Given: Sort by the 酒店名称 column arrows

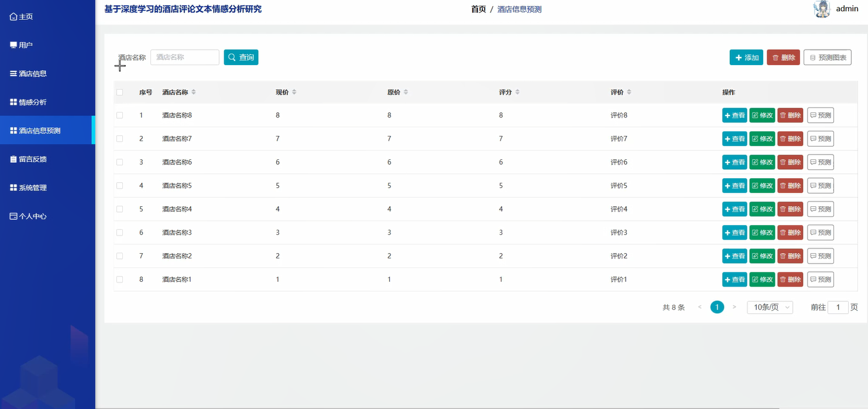Looking at the screenshot, I should click(194, 92).
